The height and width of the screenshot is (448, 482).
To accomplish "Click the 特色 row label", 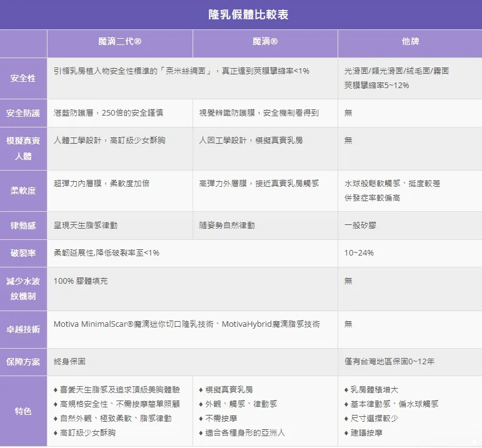I will (23, 411).
